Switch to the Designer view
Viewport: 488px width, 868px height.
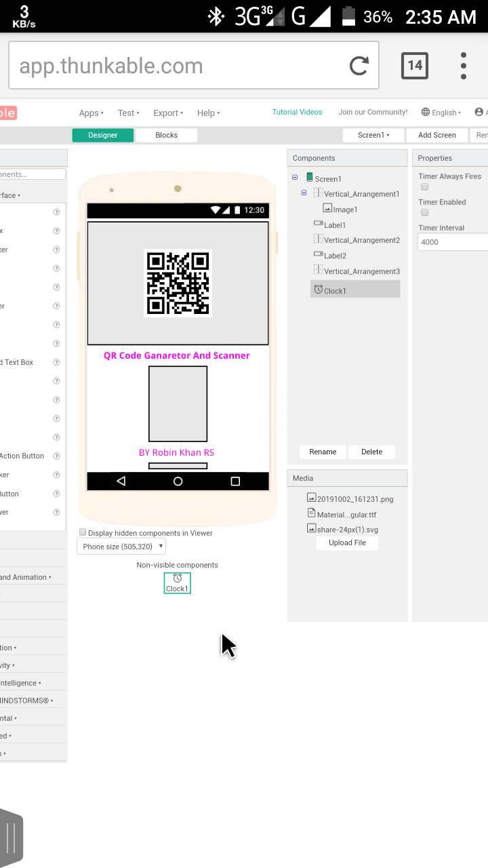click(x=103, y=135)
